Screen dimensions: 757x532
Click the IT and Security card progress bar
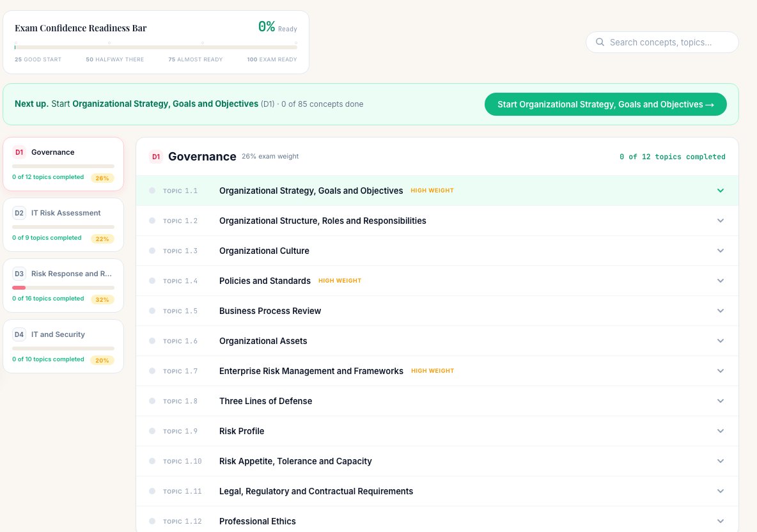[x=63, y=348]
